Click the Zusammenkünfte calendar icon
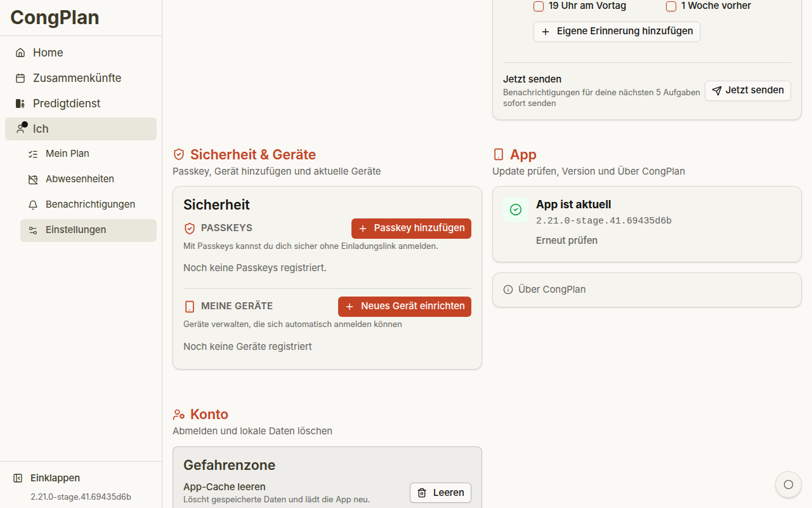Viewport: 812px width, 508px height. 20,78
